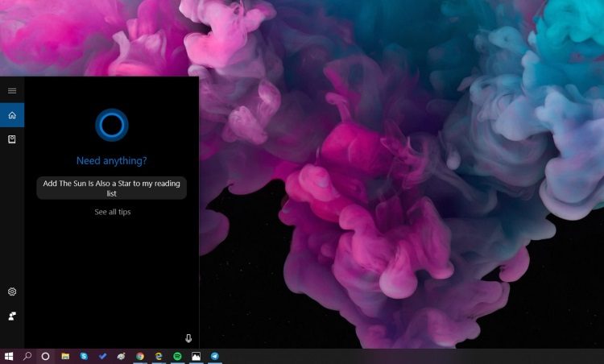This screenshot has width=604, height=364.
Task: Switch to Spotify
Action: (x=177, y=356)
